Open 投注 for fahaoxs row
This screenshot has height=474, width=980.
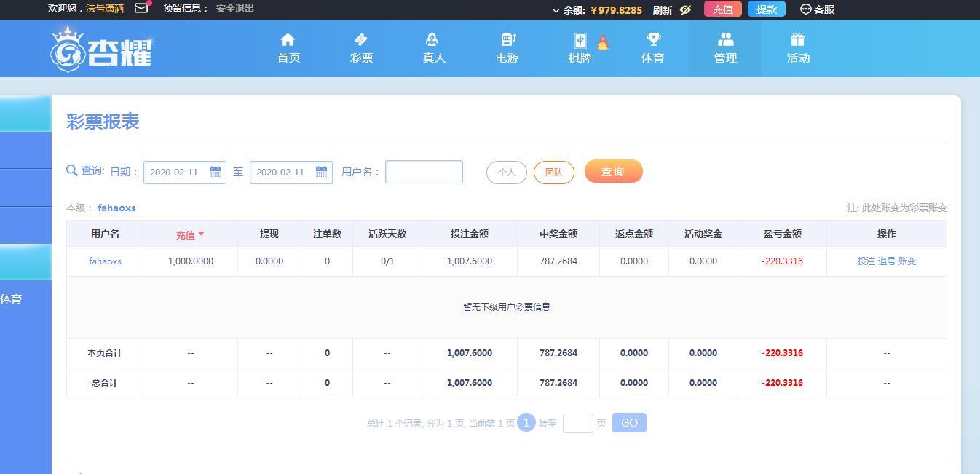tap(866, 261)
